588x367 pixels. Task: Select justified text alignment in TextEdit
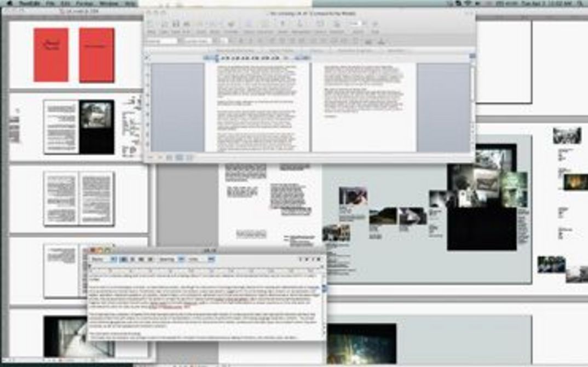pyautogui.click(x=150, y=258)
